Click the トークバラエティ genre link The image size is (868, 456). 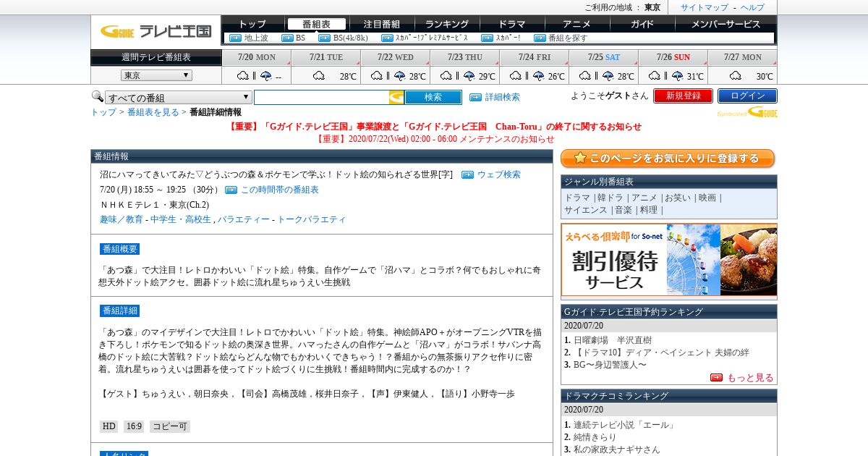pyautogui.click(x=312, y=219)
